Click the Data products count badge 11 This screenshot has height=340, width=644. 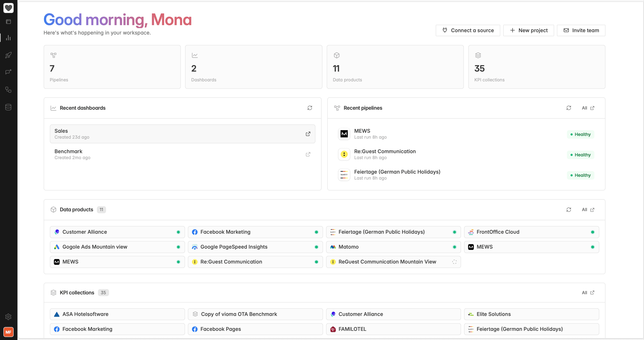coord(101,210)
